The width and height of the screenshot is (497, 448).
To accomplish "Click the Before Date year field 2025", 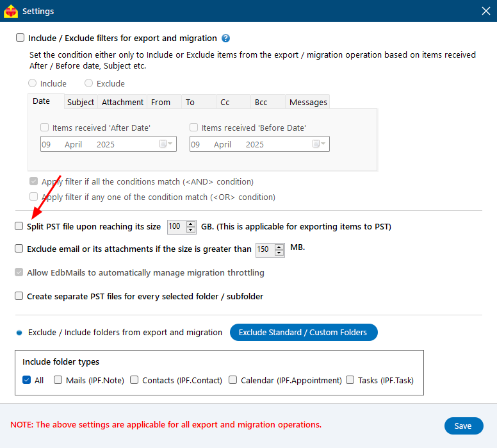I will pos(255,145).
